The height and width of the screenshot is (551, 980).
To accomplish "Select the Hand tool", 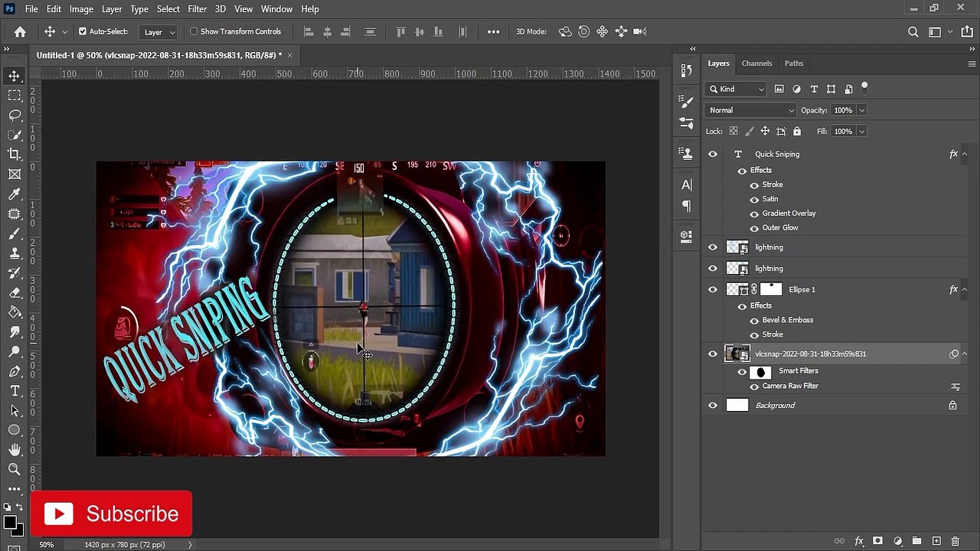I will pyautogui.click(x=15, y=450).
